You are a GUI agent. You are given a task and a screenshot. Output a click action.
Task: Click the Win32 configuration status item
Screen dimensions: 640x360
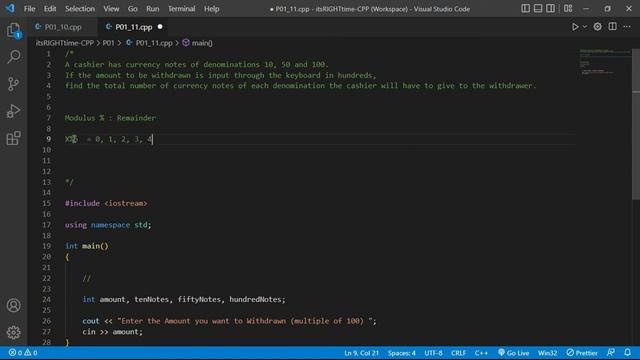[547, 353]
